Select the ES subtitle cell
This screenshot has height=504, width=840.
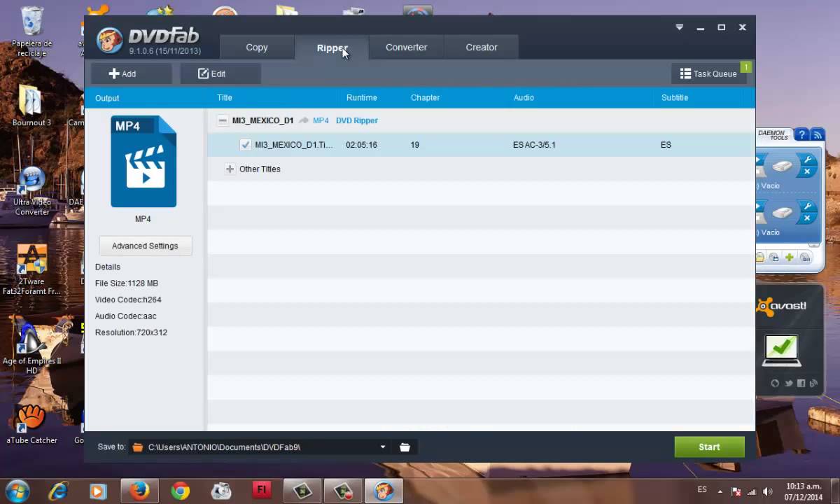pos(666,145)
